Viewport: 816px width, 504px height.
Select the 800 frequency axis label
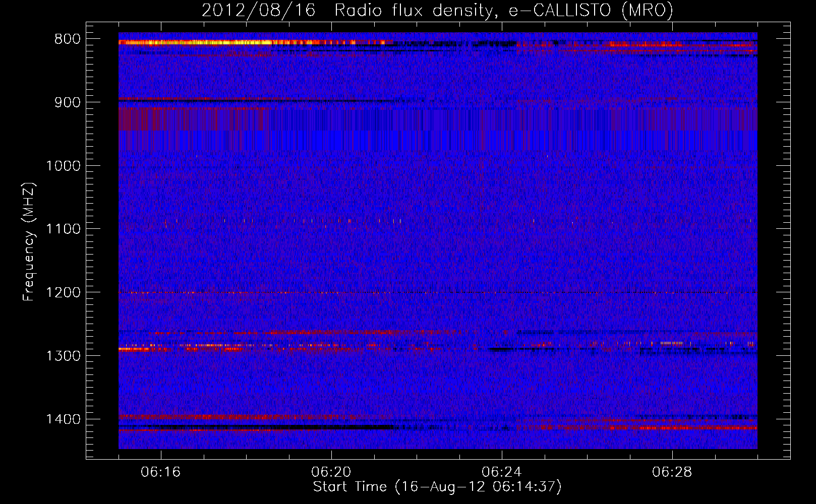point(67,39)
